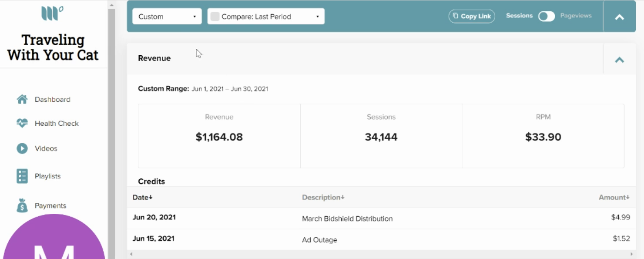
Task: Open the Custom date range dropdown
Action: tap(167, 17)
